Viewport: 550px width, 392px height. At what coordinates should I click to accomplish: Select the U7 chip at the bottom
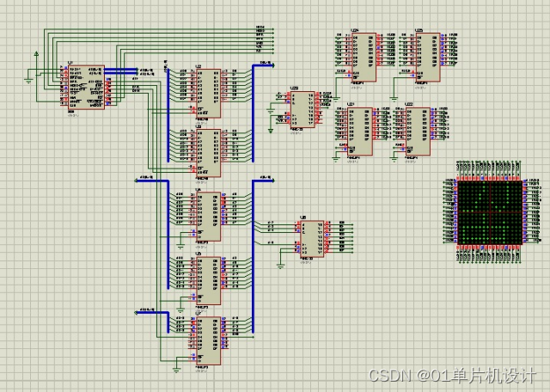pos(209,340)
